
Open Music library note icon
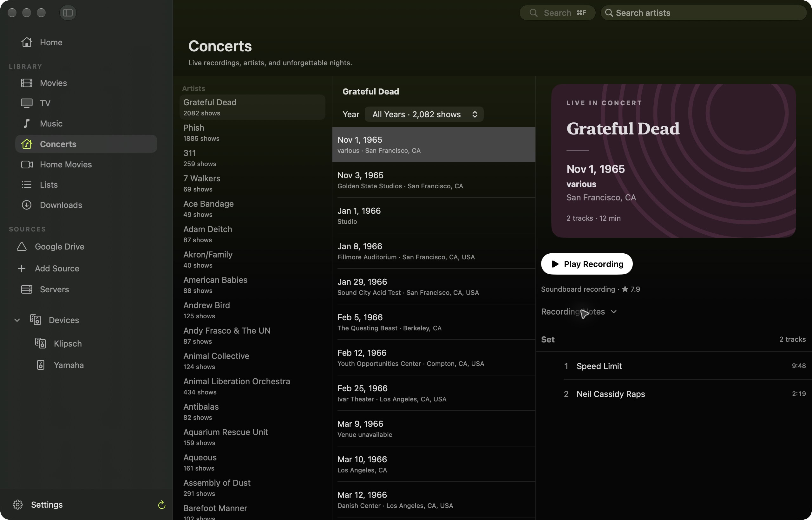(x=27, y=123)
